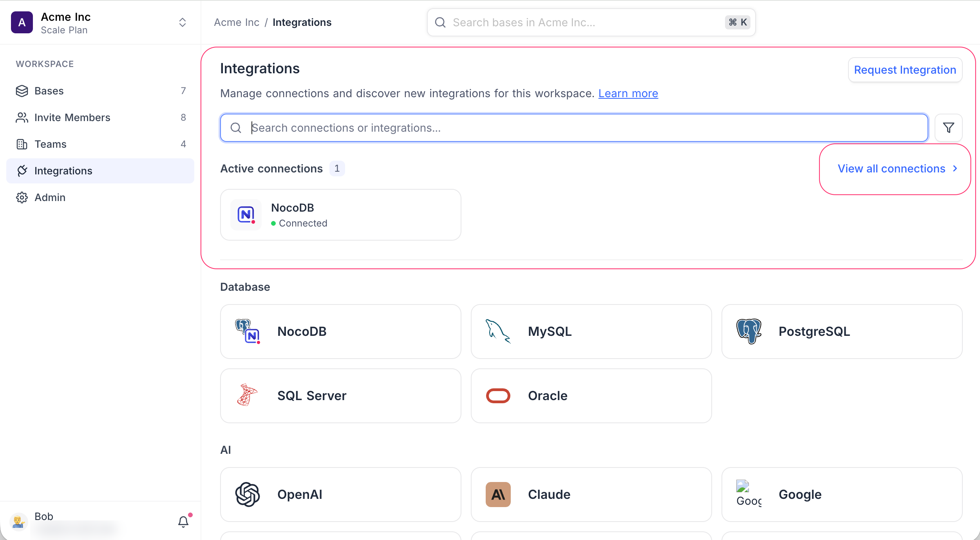Click the NocoDB logo in Active connections
This screenshot has width=980, height=540.
[246, 215]
